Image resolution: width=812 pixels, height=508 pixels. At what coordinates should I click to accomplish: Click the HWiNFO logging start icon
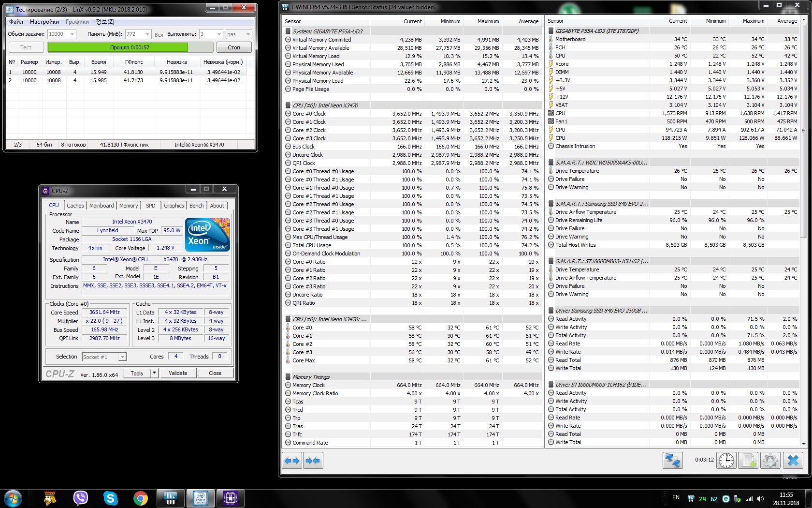tap(748, 461)
